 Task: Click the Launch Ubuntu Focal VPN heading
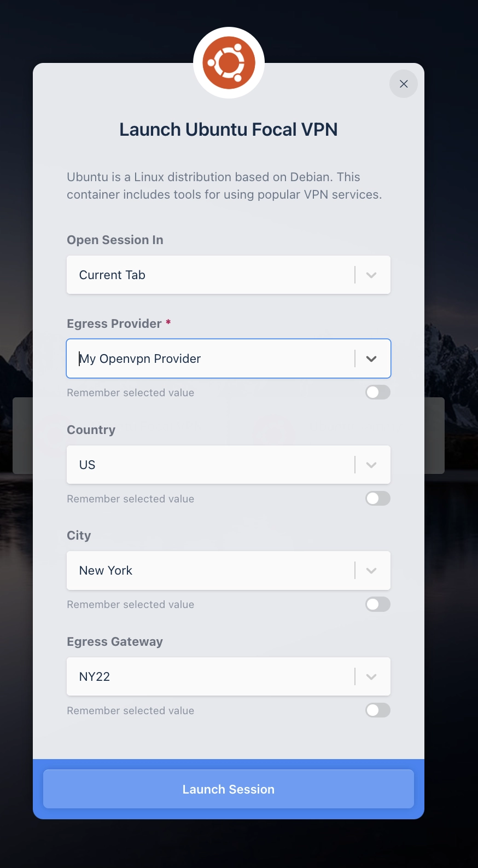click(x=229, y=130)
